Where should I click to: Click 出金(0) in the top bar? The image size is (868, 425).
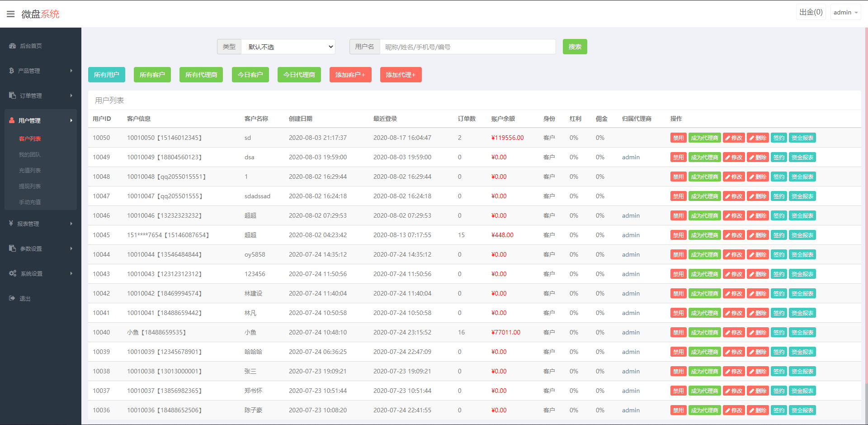coord(811,12)
